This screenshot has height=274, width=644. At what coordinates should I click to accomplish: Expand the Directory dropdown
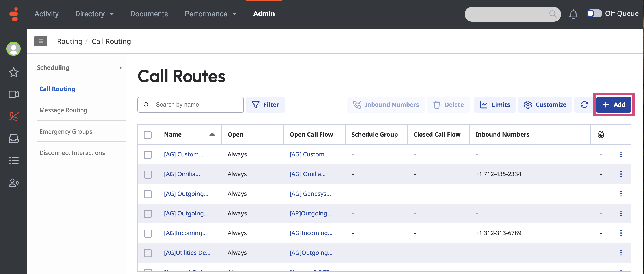(94, 14)
